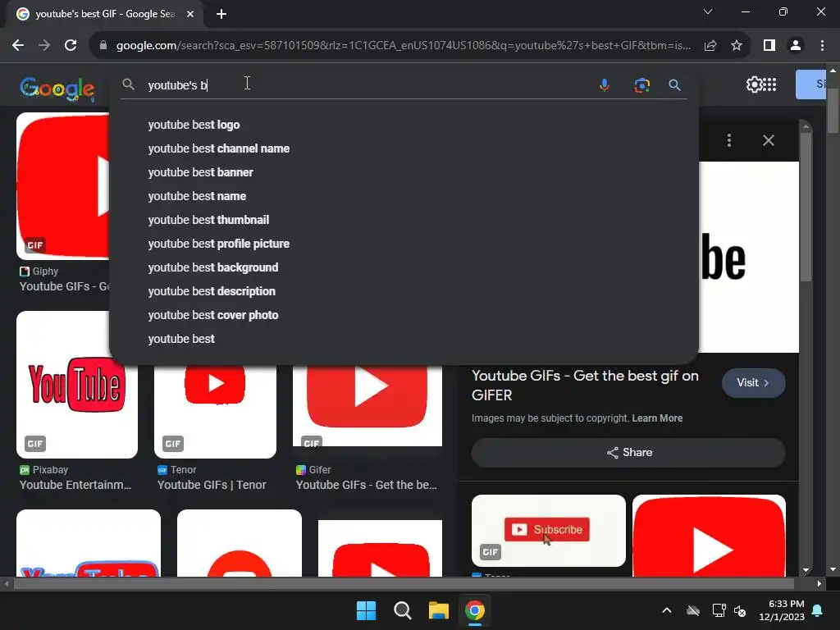
Task: Share this page from address bar
Action: point(710,46)
